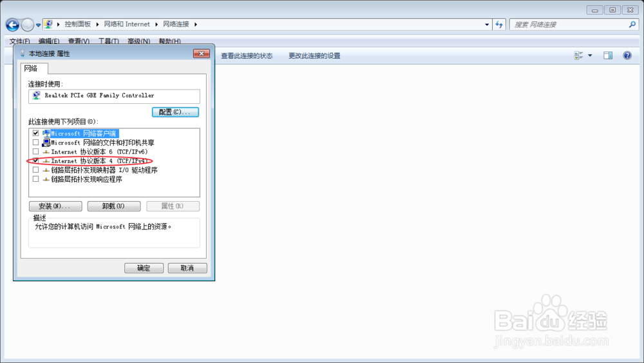
Task: Minimize the 网络连接 window
Action: pos(594,10)
